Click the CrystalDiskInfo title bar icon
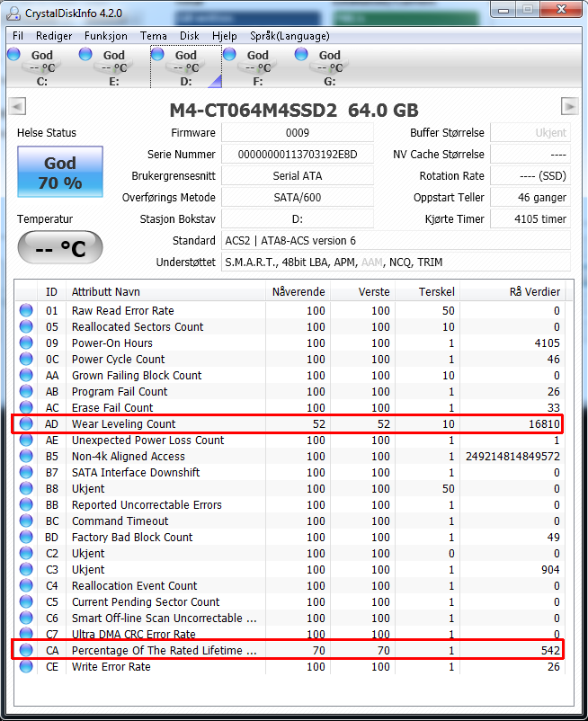This screenshot has width=588, height=721. click(x=13, y=13)
